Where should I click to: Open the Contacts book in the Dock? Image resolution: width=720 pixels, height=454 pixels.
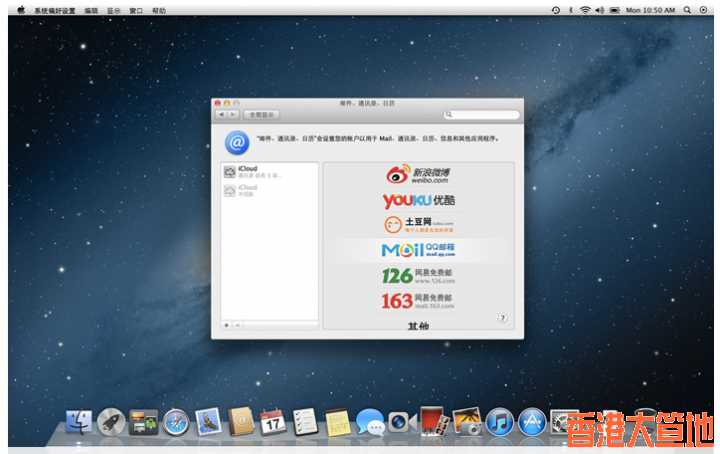coord(241,421)
